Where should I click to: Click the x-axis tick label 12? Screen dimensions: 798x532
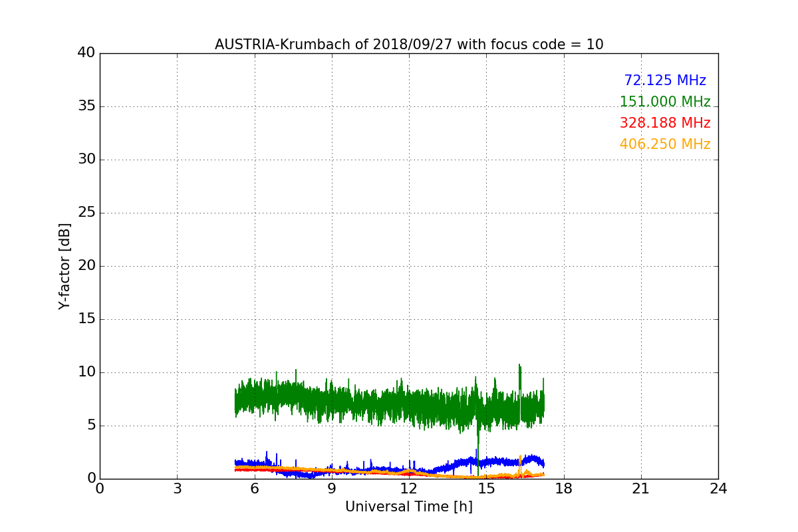point(409,489)
